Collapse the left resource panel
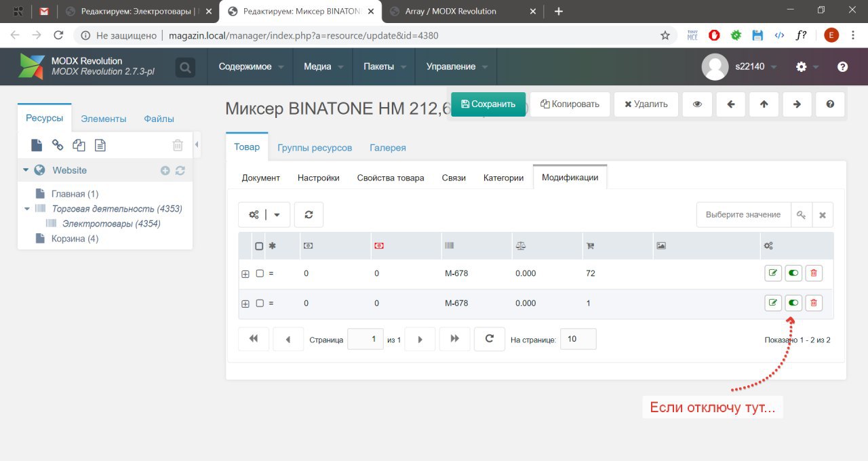This screenshot has width=868, height=461. tap(197, 144)
